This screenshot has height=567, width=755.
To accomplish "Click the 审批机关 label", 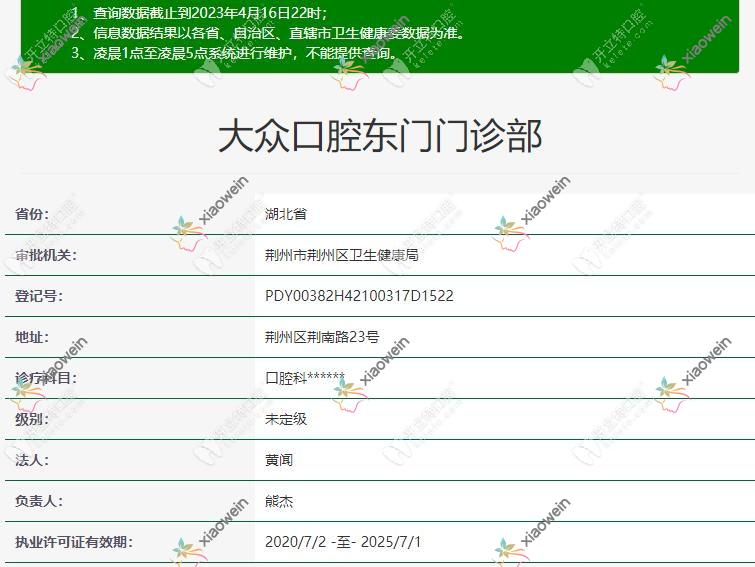I will [x=46, y=255].
